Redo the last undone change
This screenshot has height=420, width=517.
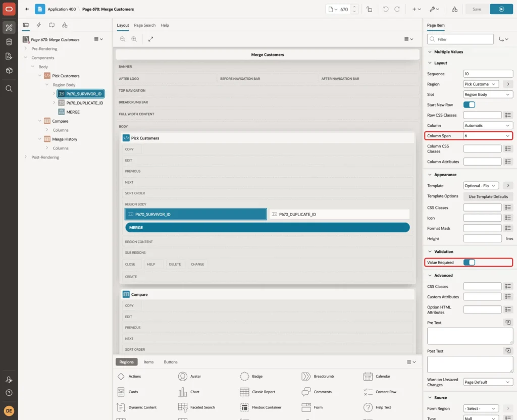pos(397,9)
